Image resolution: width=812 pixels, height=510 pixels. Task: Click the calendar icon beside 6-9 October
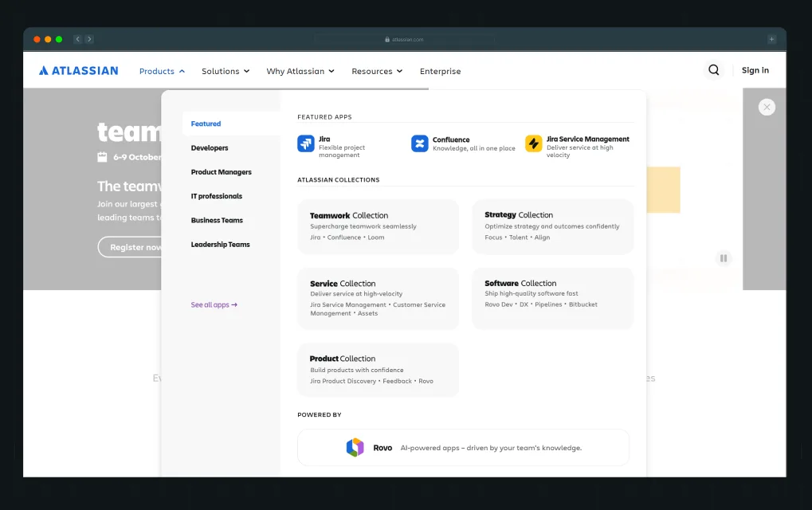click(103, 157)
